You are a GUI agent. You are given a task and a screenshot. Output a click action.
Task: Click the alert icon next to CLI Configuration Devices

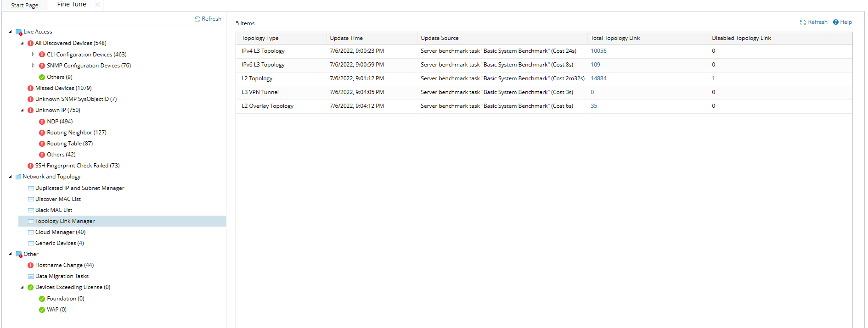42,55
